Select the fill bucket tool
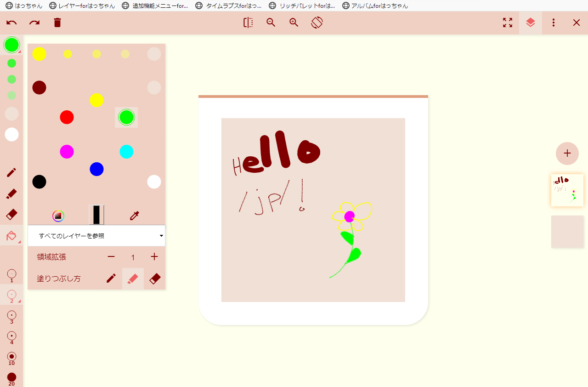588x387 pixels. point(11,236)
